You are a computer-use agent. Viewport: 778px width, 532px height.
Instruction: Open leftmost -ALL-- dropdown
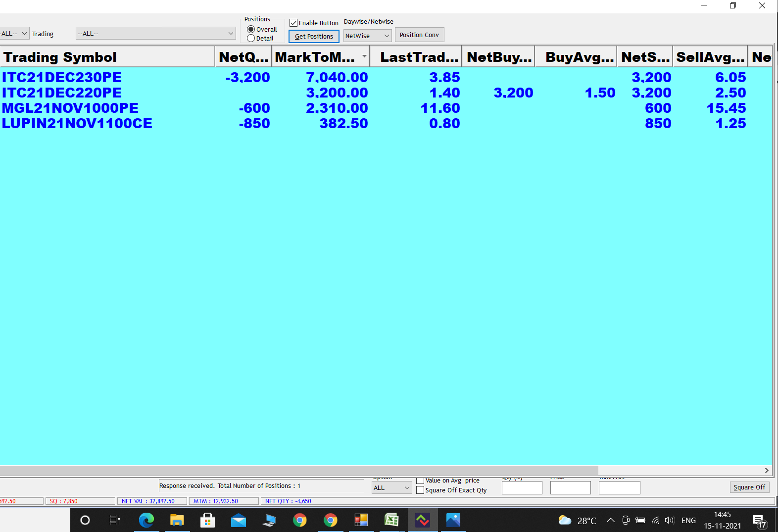tap(14, 33)
